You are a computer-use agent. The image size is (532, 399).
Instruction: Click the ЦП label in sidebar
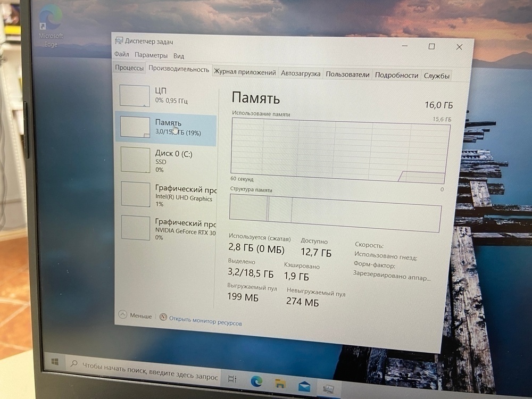[x=161, y=90]
